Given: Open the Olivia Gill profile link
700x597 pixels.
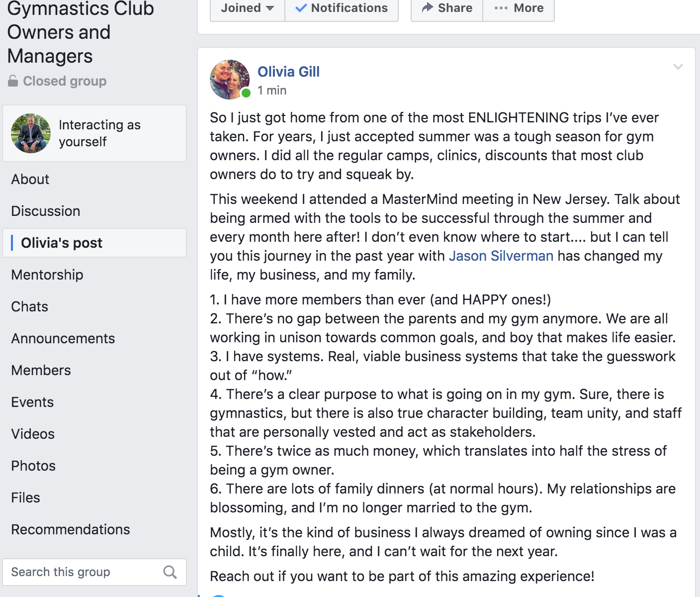Looking at the screenshot, I should pyautogui.click(x=288, y=72).
